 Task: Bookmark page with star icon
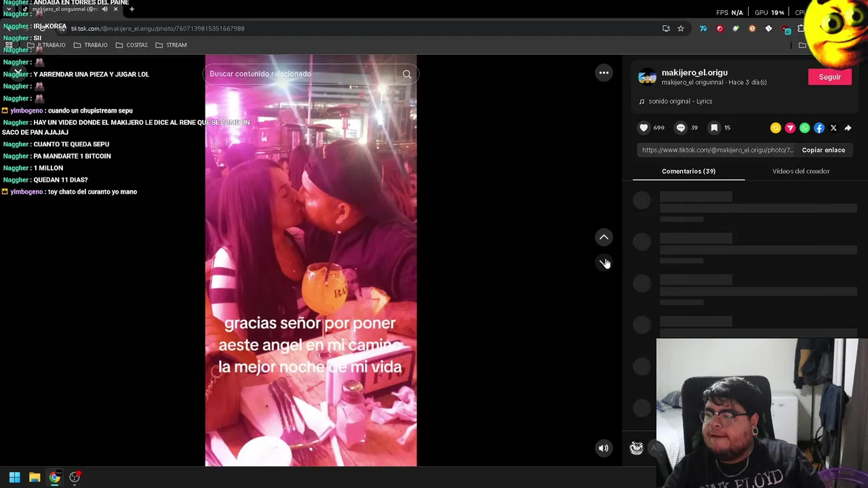pyautogui.click(x=681, y=28)
